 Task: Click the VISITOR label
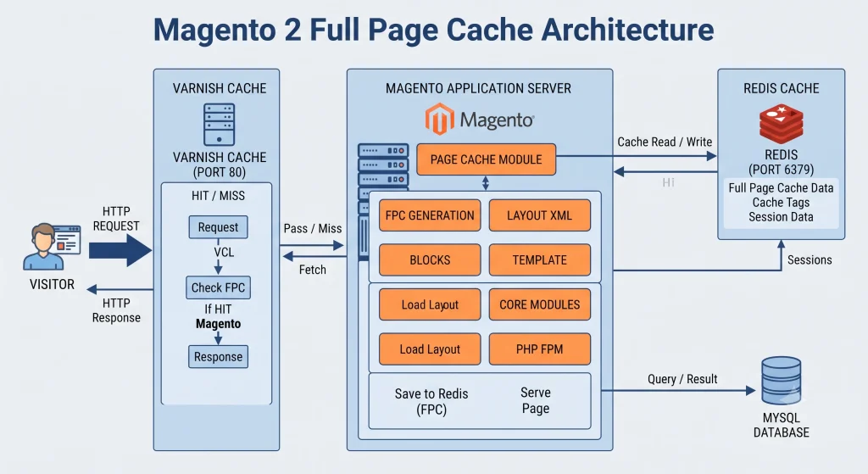[52, 284]
